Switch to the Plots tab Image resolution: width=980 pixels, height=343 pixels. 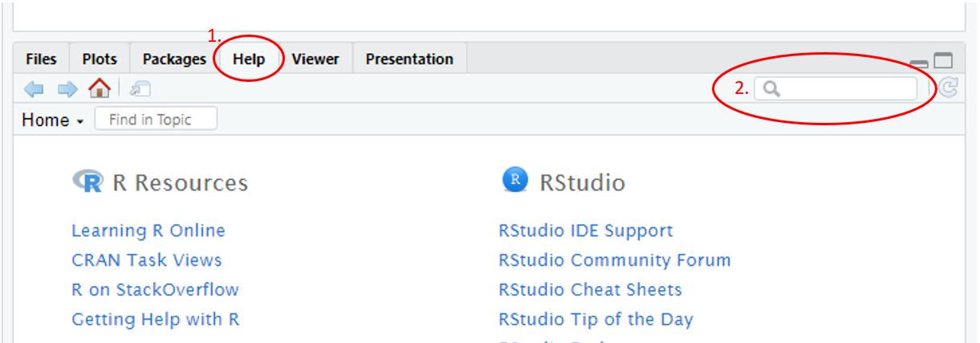[x=100, y=59]
